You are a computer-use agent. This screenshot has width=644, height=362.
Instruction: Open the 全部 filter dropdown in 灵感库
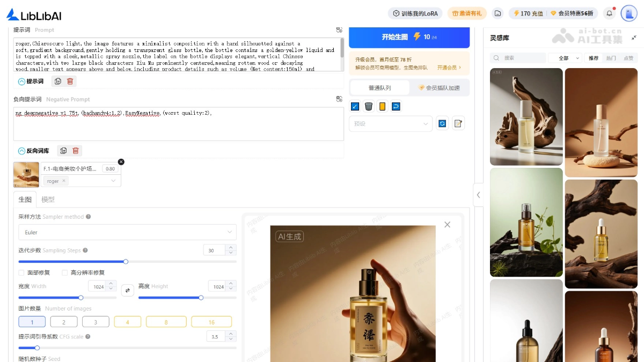[566, 57]
